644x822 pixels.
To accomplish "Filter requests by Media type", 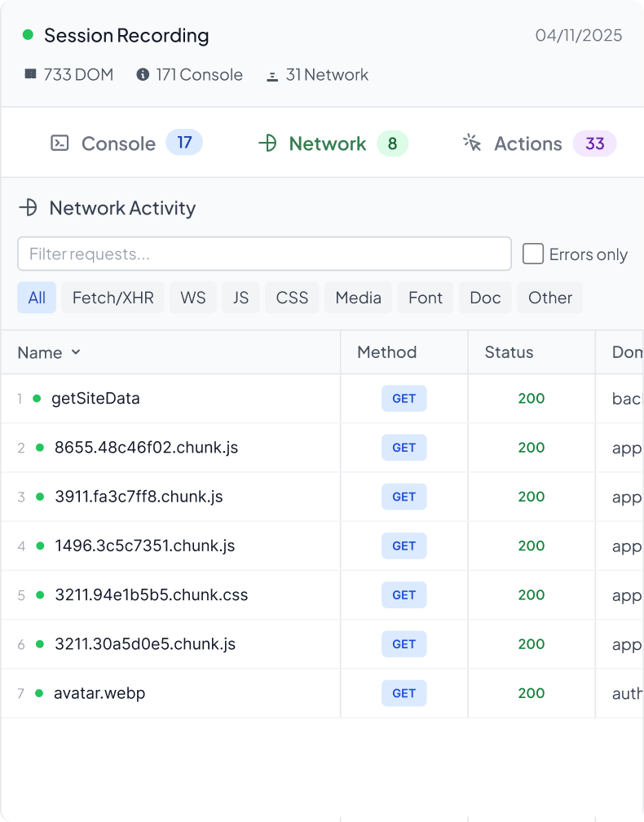I will (358, 298).
